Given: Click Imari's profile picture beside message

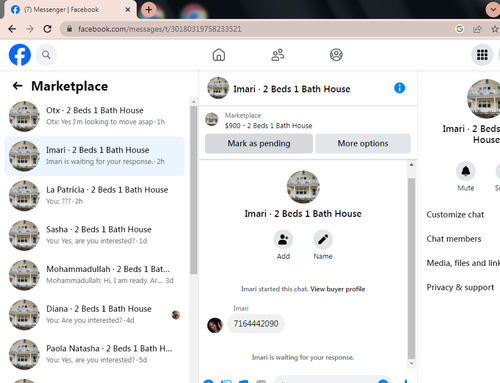Looking at the screenshot, I should 215,325.
